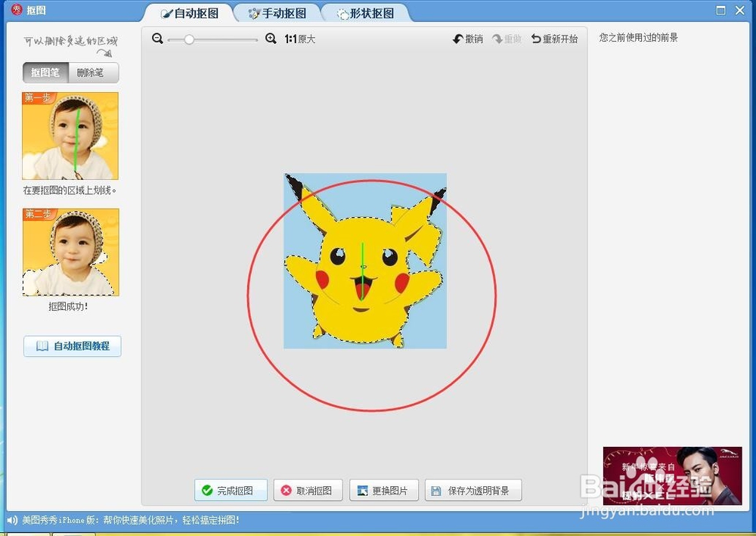Click the zoom in magnifier icon
756x536 pixels.
pyautogui.click(x=271, y=39)
